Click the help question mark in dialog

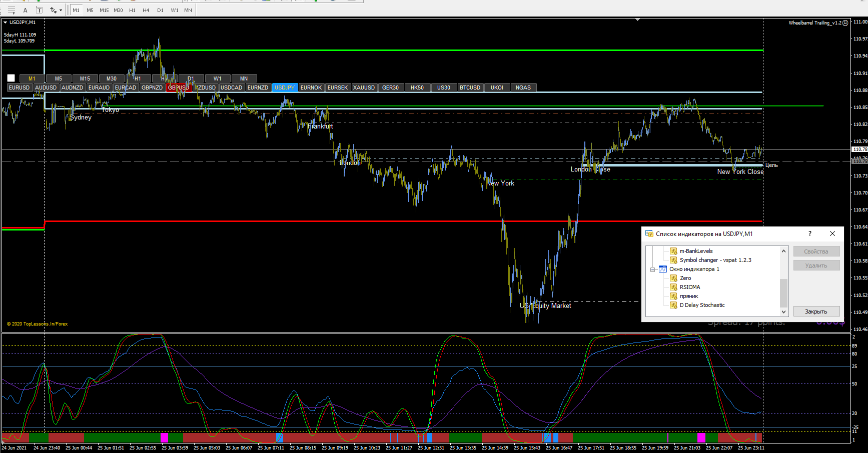[810, 233]
